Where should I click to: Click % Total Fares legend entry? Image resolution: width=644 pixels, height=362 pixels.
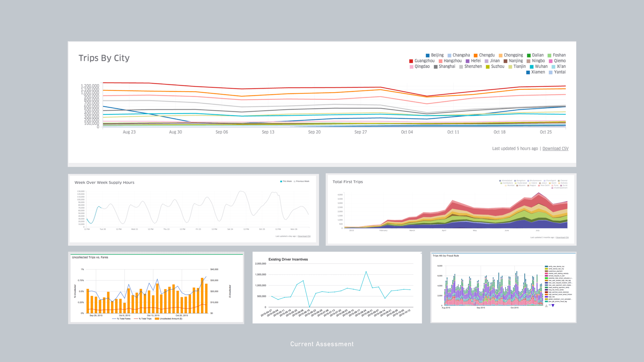click(x=121, y=319)
